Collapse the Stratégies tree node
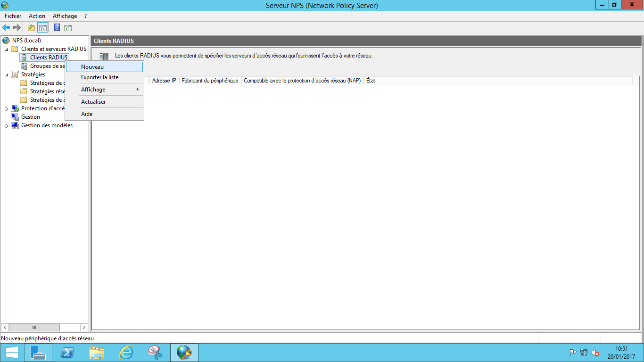 [x=7, y=75]
